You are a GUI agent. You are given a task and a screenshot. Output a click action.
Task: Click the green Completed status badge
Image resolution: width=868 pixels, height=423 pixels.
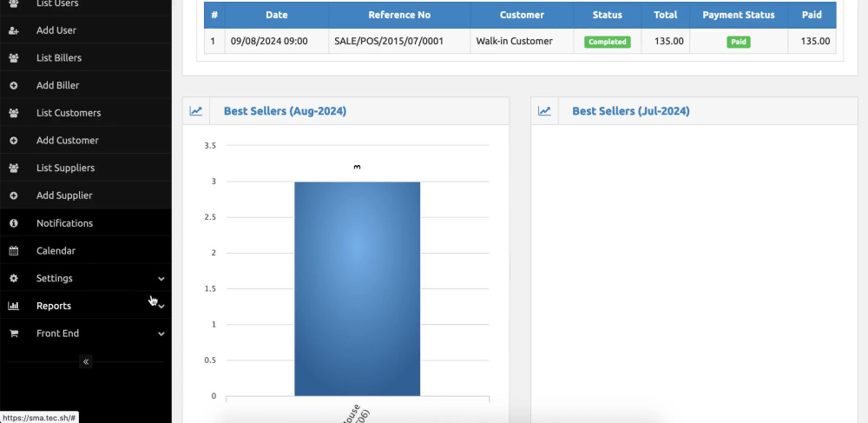[x=608, y=42]
